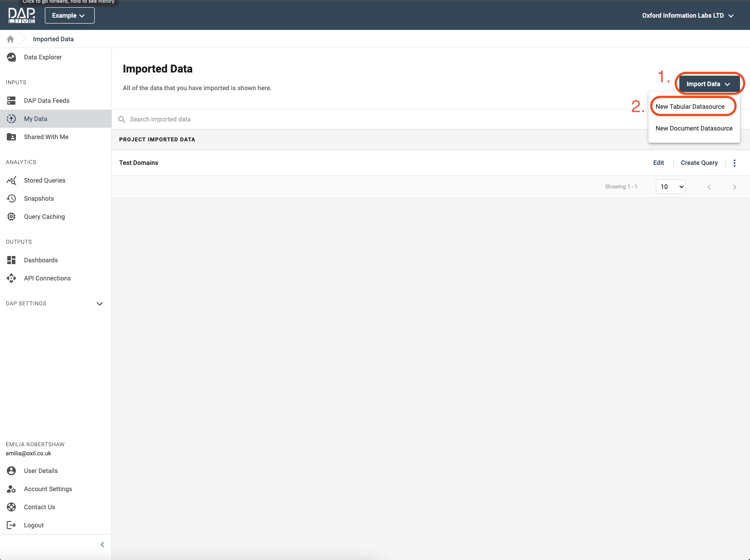Open the rows-per-page selector showing 10

670,187
